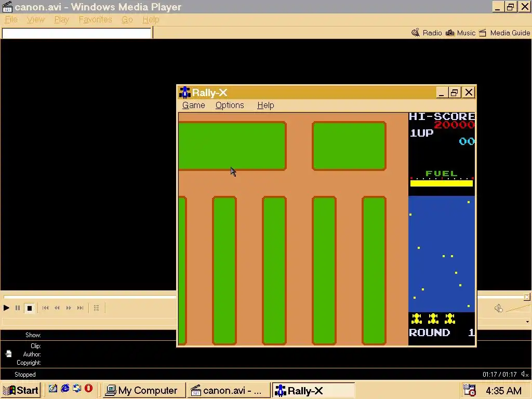The image size is (532, 399).
Task: Open the Game menu in Rally-X
Action: click(x=193, y=105)
